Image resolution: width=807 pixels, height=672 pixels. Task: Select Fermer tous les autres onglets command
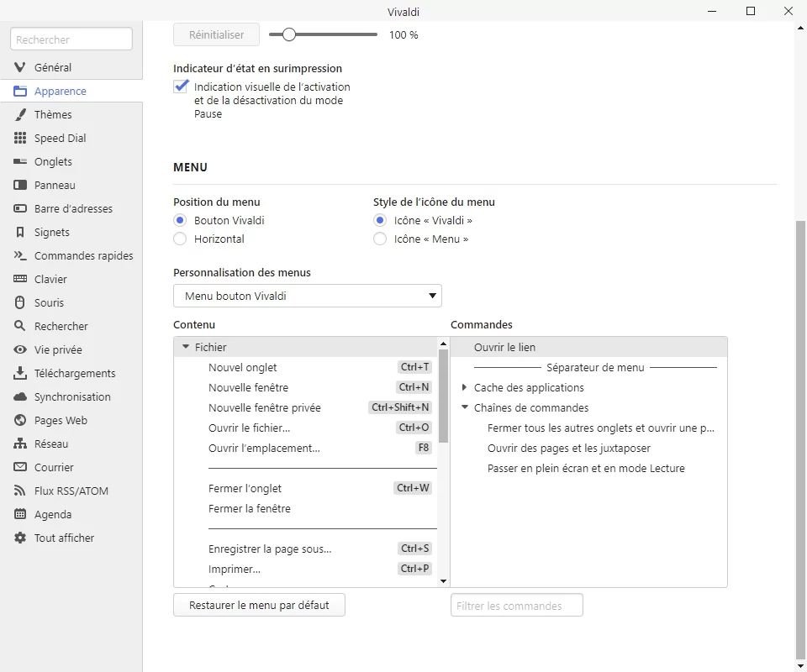point(588,428)
